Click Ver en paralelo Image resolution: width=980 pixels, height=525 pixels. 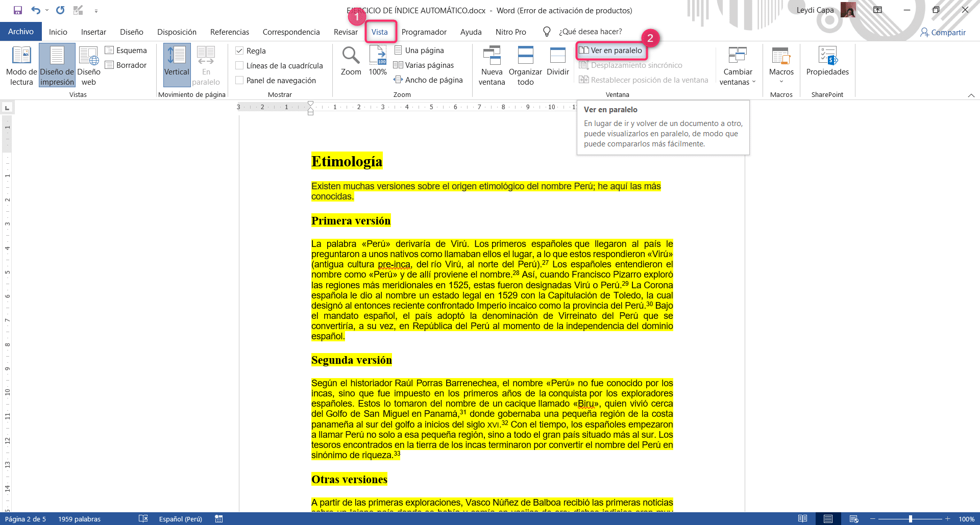(611, 51)
